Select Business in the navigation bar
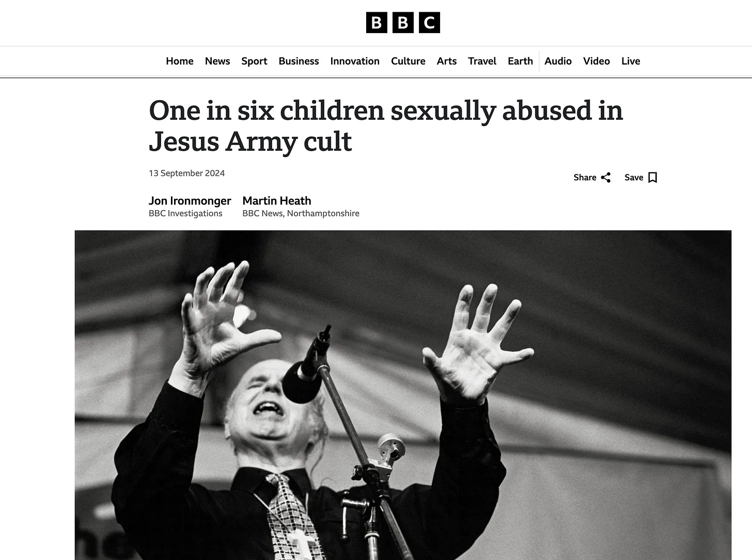Screen dimensions: 752x560 [299, 61]
